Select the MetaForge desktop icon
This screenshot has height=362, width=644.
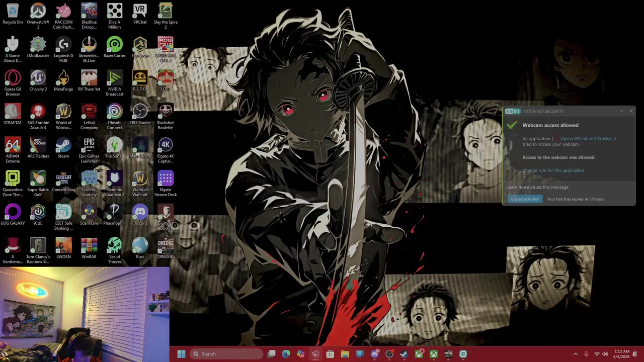[63, 80]
